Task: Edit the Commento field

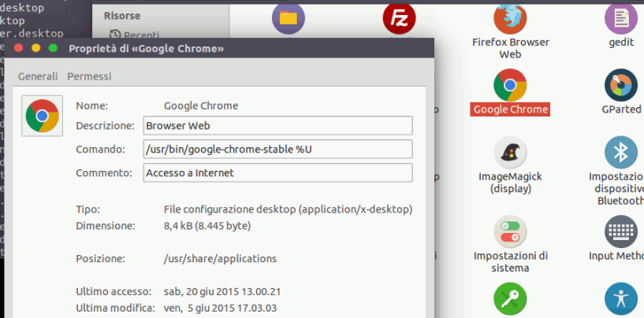Action: click(277, 172)
